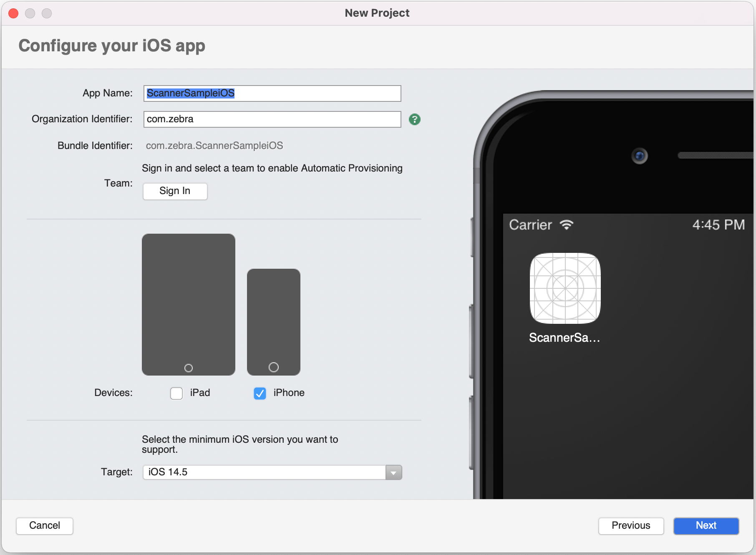
Task: Open the Organization Identifier help tooltip
Action: point(415,119)
